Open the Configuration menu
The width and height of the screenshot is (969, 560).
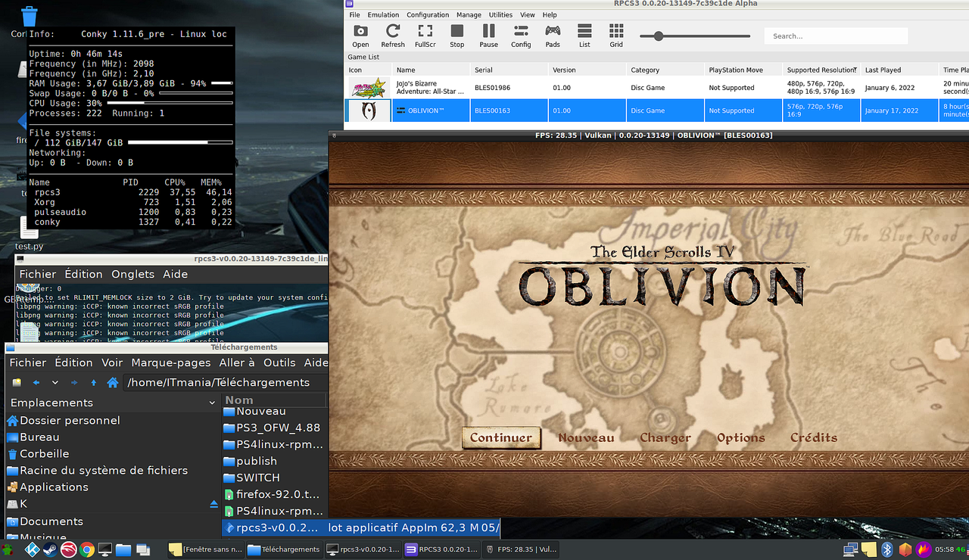[x=428, y=14]
